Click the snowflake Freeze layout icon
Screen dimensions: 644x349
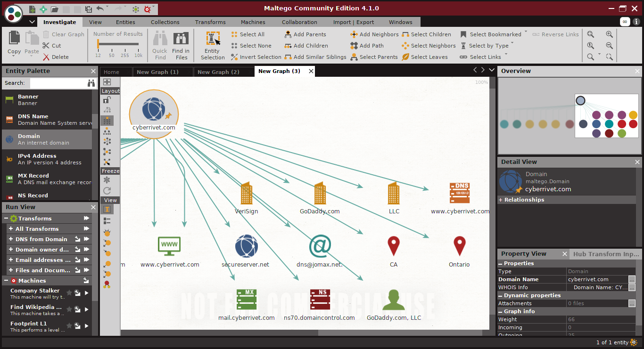coord(107,180)
